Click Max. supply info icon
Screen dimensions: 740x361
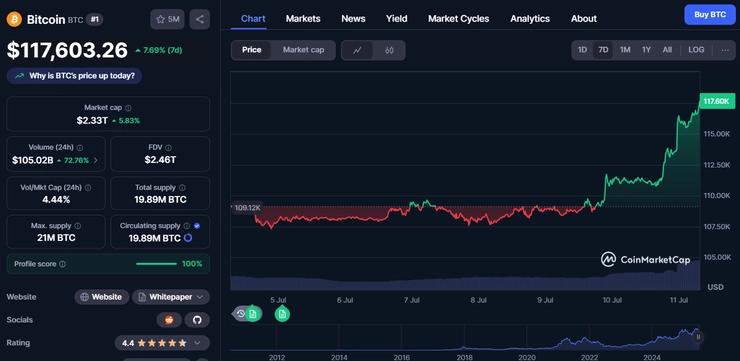tap(78, 226)
